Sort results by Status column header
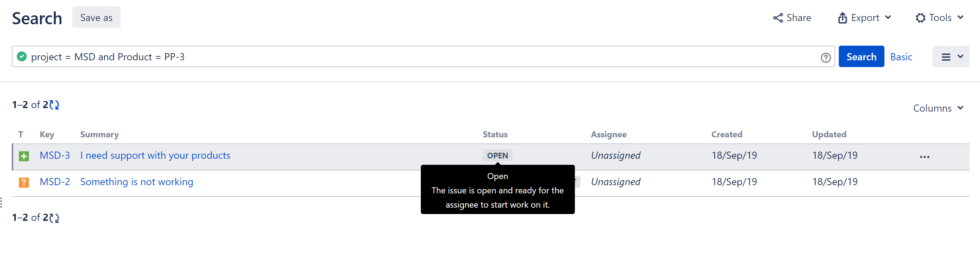The width and height of the screenshot is (980, 254). [495, 134]
